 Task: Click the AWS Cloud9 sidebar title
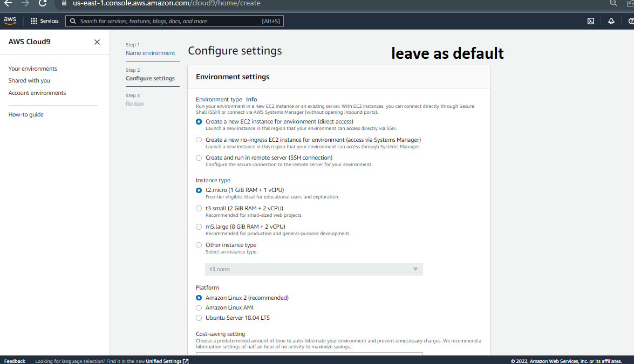30,42
